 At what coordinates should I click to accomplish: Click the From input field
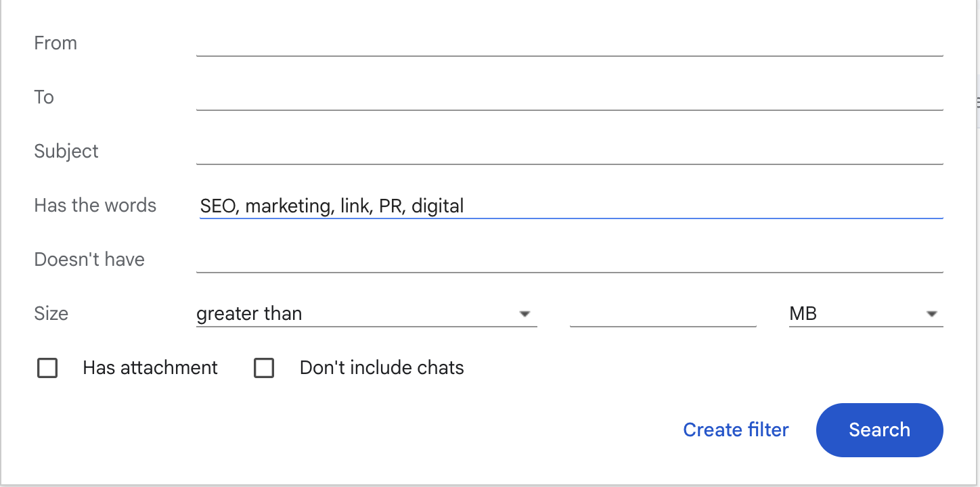click(x=569, y=43)
